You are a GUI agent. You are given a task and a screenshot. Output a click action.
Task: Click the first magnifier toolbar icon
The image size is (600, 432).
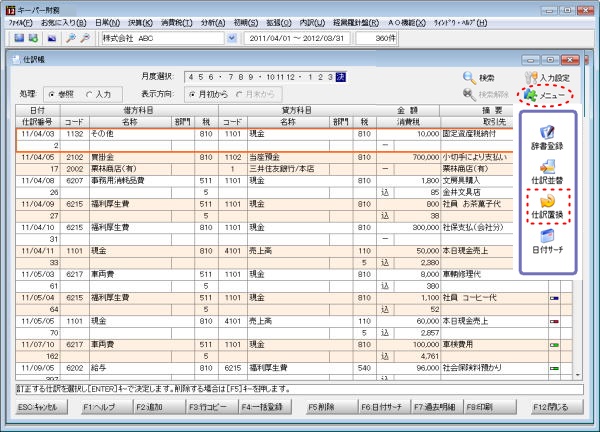point(71,38)
